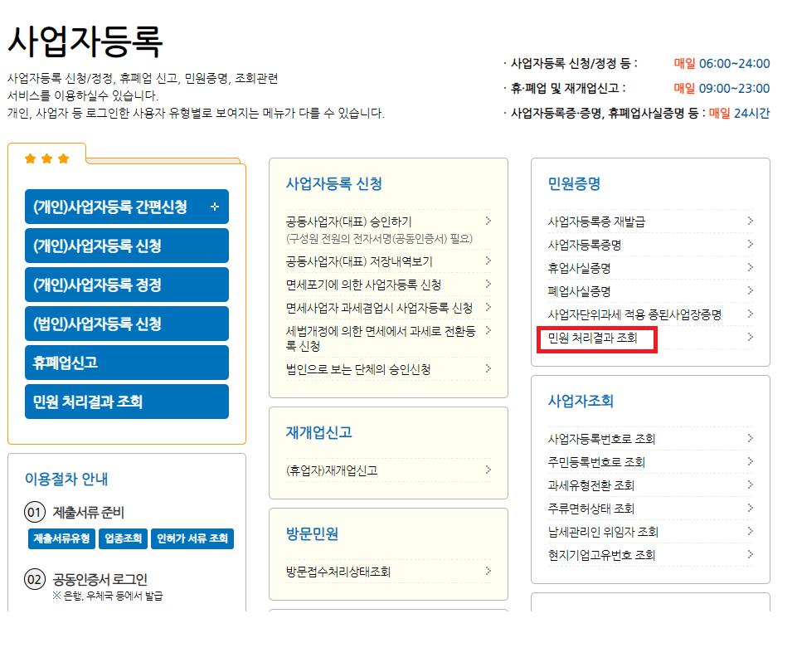Select the three-star favorites tab
Image resolution: width=797 pixels, height=672 pixels.
[46, 158]
